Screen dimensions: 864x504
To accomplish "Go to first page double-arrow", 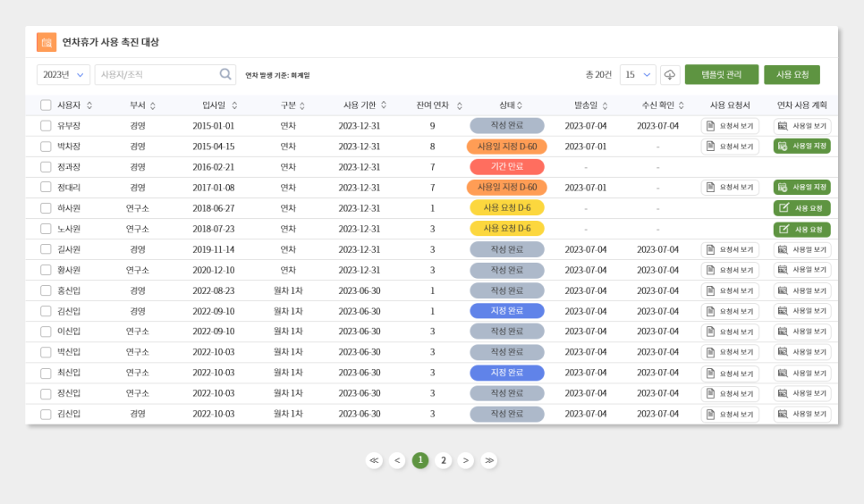I will tap(374, 460).
